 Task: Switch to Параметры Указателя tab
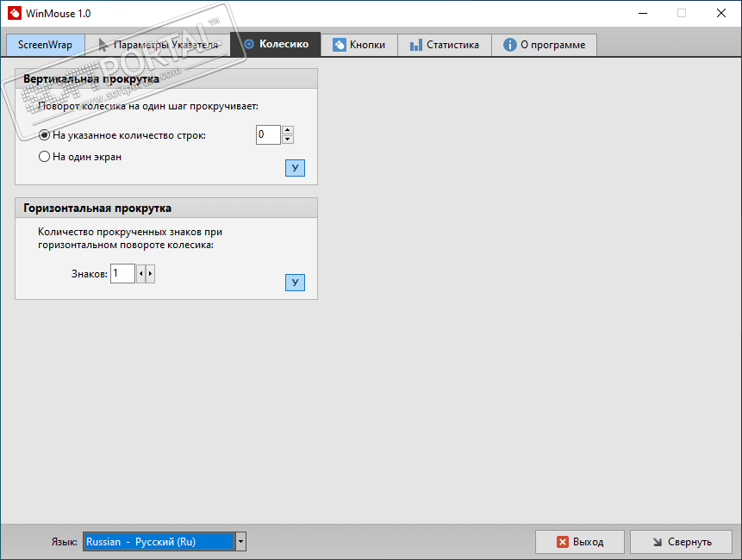(158, 45)
